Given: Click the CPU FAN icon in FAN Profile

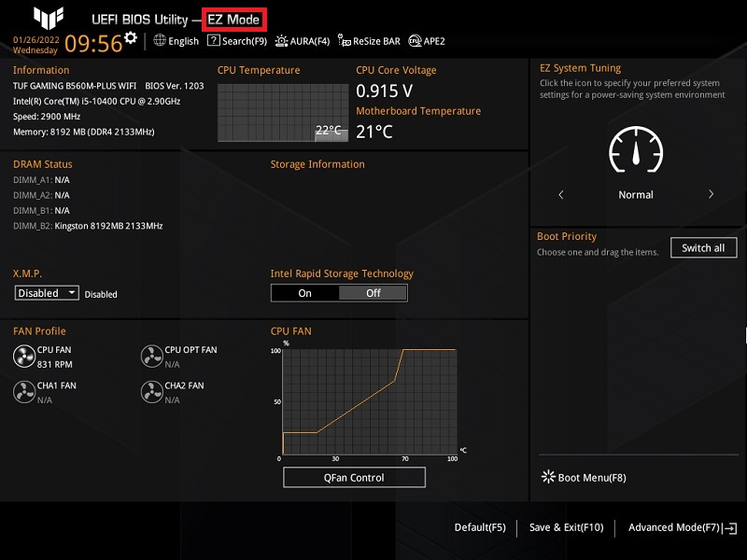Looking at the screenshot, I should coord(23,356).
